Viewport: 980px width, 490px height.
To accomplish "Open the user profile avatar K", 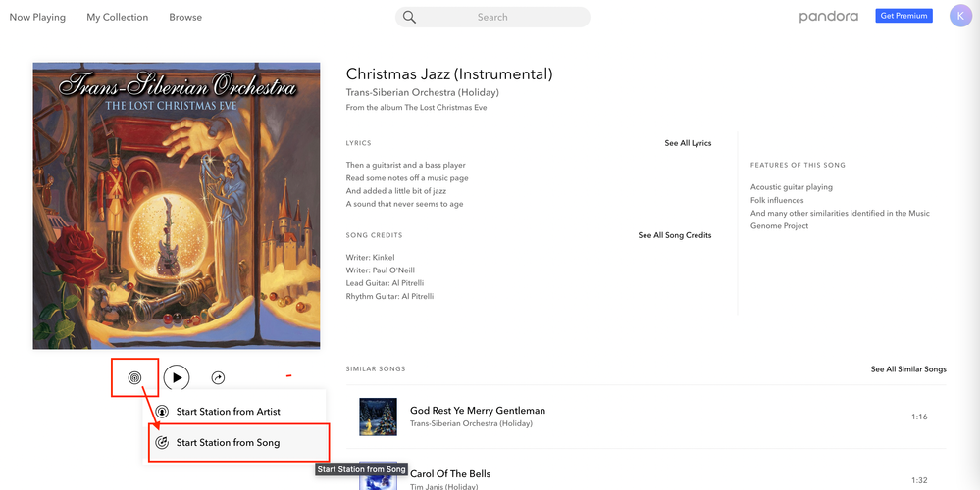I will click(960, 16).
